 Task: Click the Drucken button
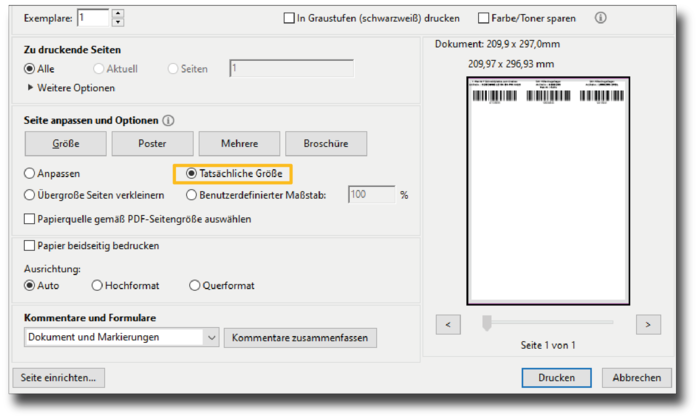(556, 378)
